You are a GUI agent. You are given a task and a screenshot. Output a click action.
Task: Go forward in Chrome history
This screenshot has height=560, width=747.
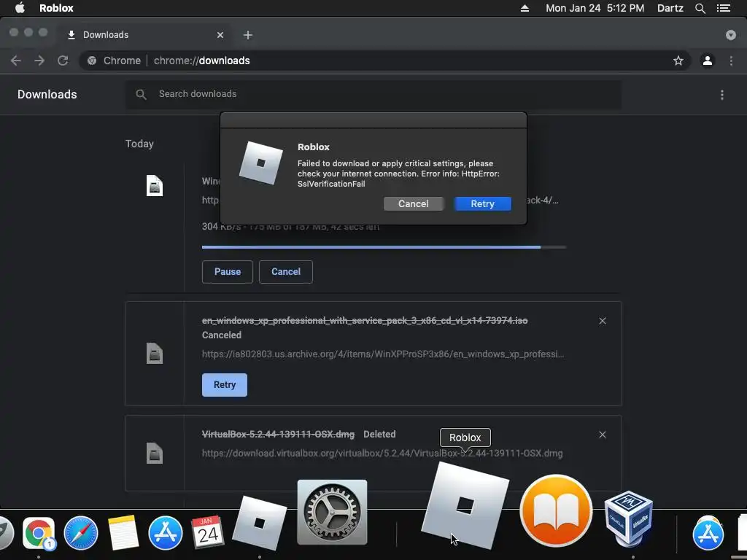click(x=39, y=61)
